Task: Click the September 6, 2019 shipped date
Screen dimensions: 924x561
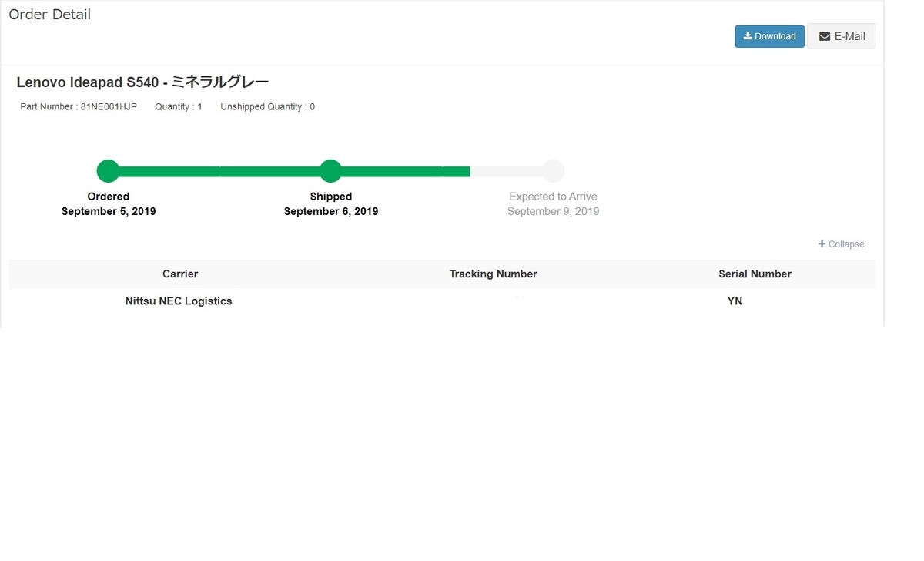Action: tap(331, 211)
